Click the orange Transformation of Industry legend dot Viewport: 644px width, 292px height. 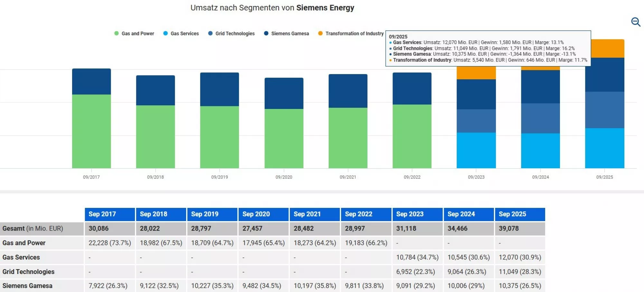point(320,33)
